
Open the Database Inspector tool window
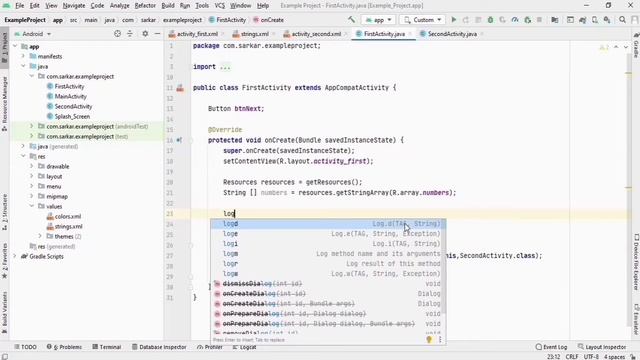coord(159,347)
